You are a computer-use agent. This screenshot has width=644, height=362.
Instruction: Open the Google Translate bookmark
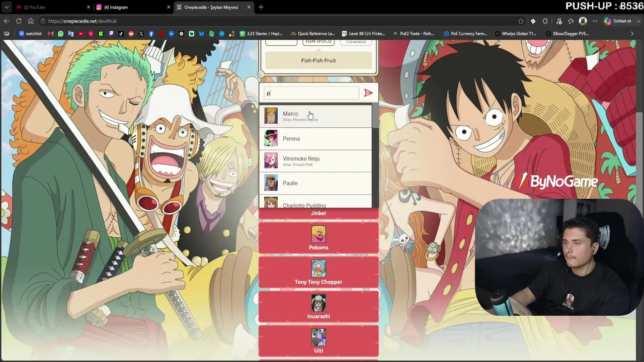pos(71,34)
